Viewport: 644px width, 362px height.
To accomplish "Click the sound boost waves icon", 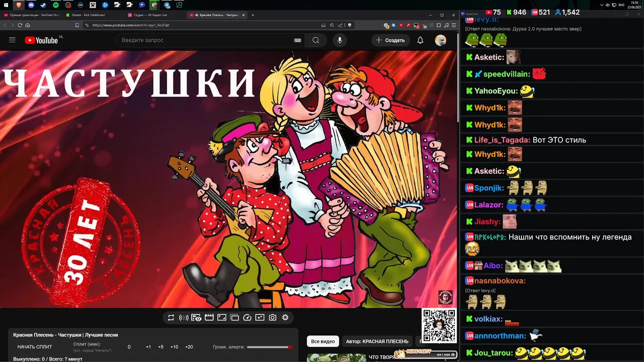I will pos(184,318).
